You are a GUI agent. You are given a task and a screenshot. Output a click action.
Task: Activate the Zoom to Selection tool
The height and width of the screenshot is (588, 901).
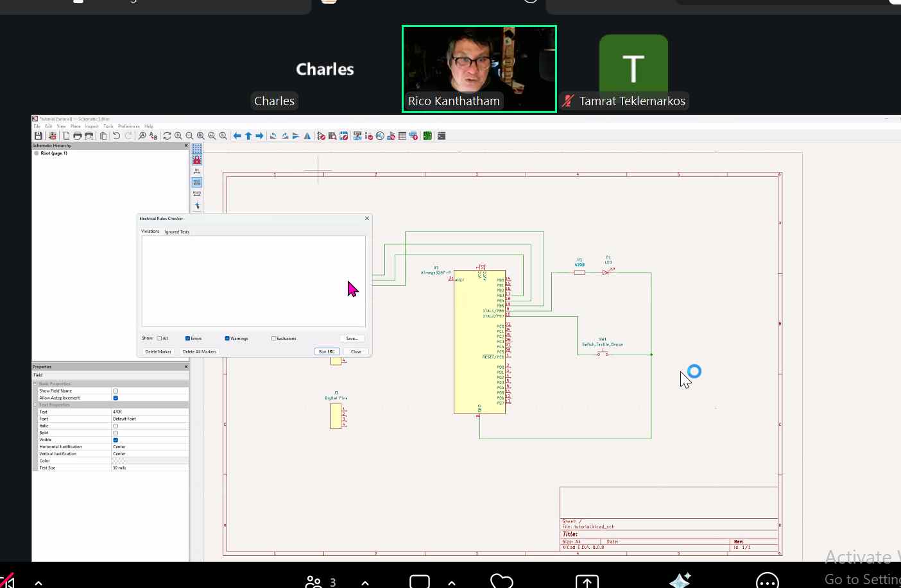tap(223, 136)
